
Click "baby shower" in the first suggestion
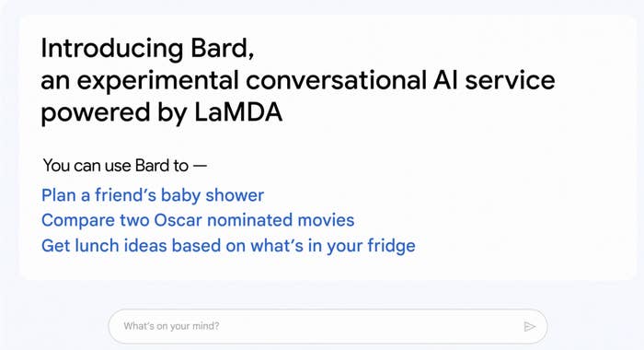213,195
